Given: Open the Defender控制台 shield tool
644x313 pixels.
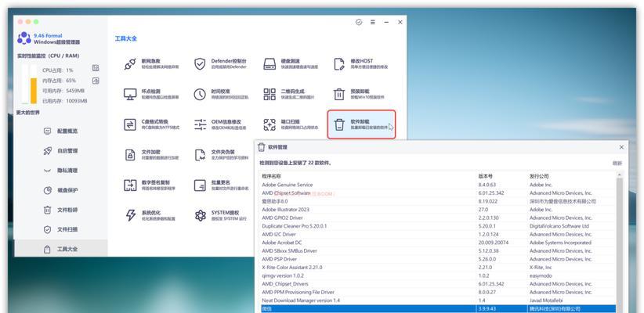Looking at the screenshot, I should tap(221, 64).
